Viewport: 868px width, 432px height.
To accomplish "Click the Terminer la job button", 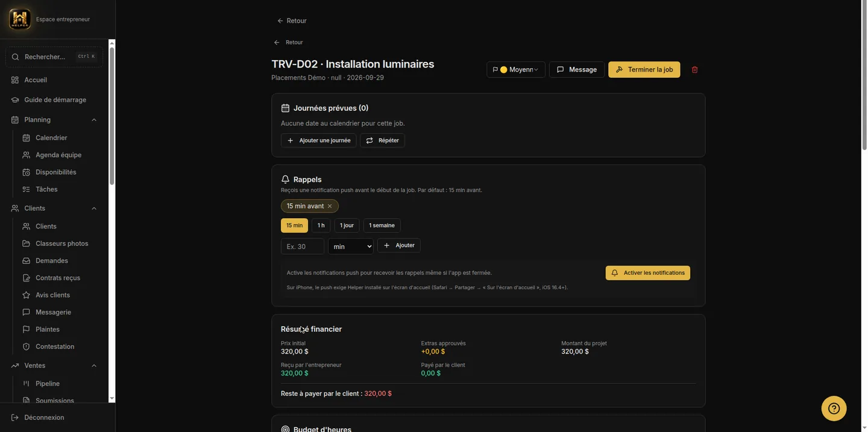I will click(644, 70).
